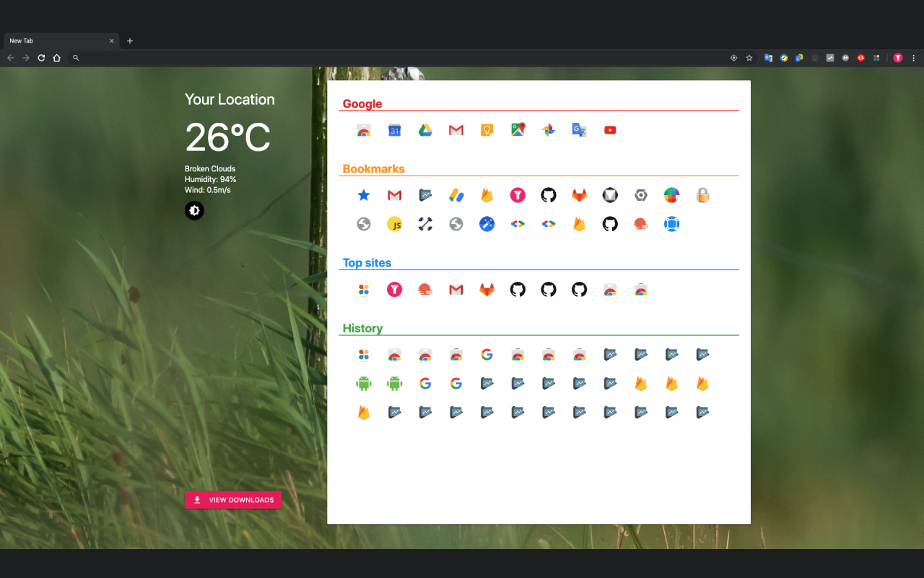Enable location icon in the browser toolbar
The height and width of the screenshot is (578, 924).
tap(733, 58)
